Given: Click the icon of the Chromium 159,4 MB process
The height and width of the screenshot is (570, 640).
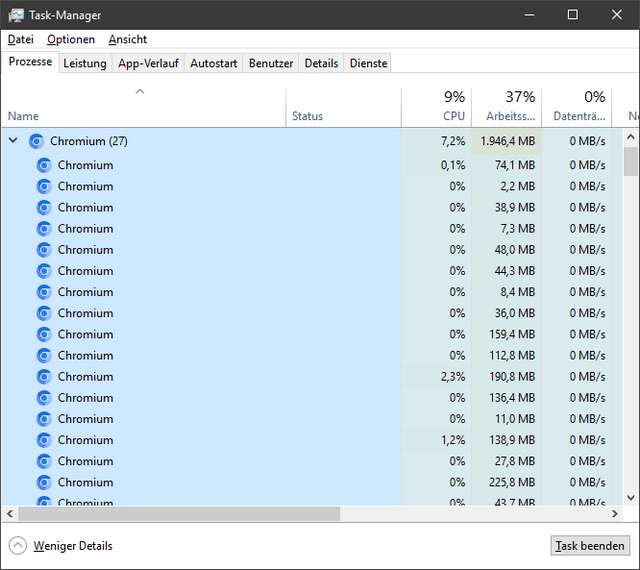Looking at the screenshot, I should 44,334.
